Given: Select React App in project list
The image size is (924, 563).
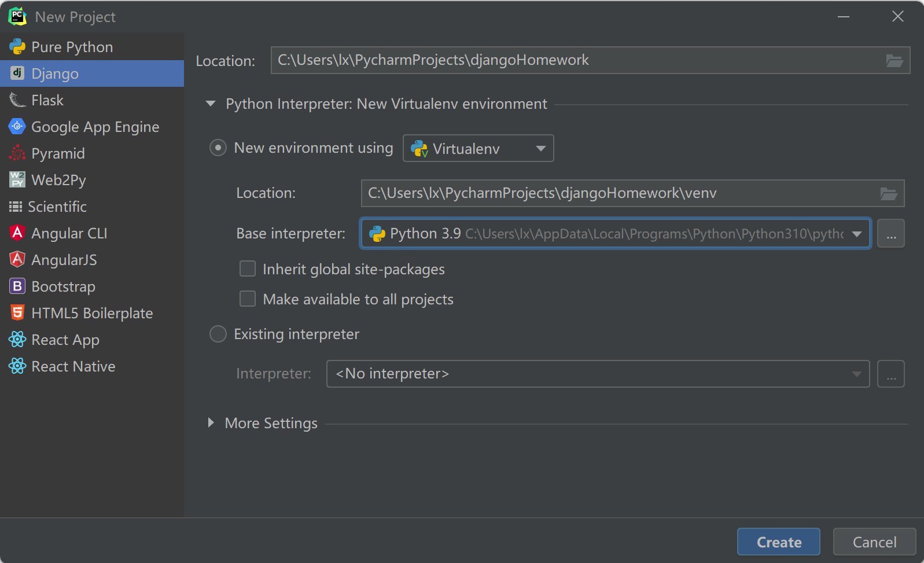Looking at the screenshot, I should point(92,340).
